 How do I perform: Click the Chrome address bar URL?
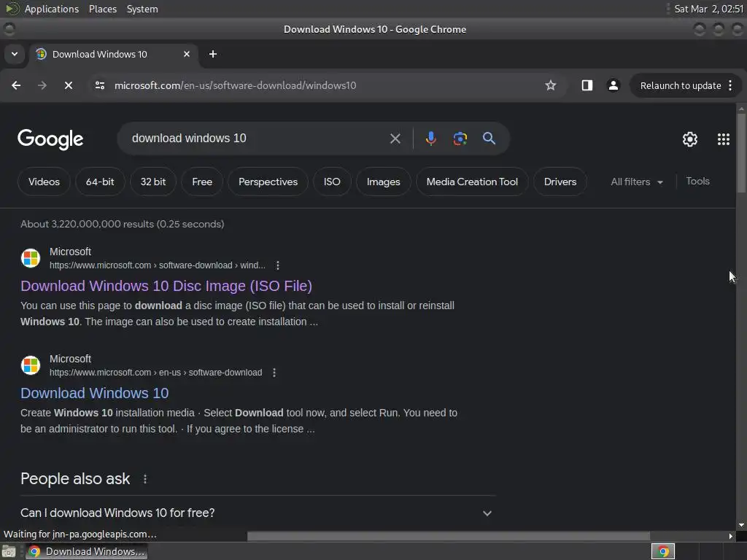click(x=236, y=86)
